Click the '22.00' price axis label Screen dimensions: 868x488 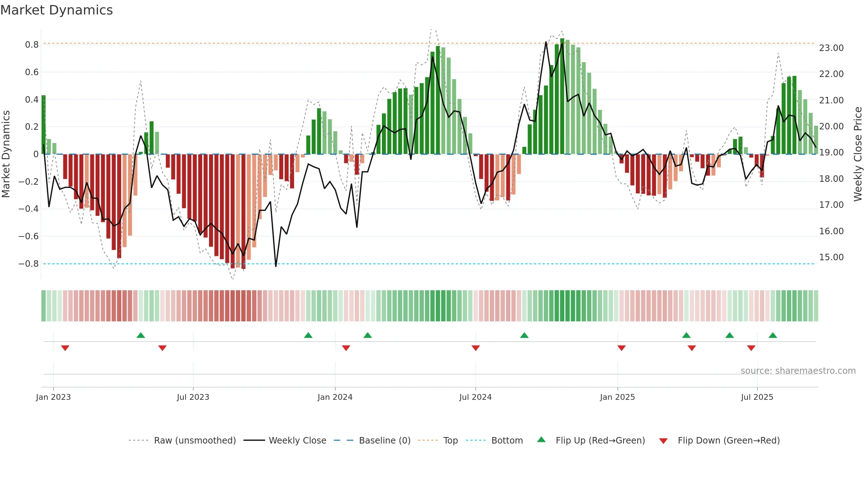pyautogui.click(x=831, y=74)
